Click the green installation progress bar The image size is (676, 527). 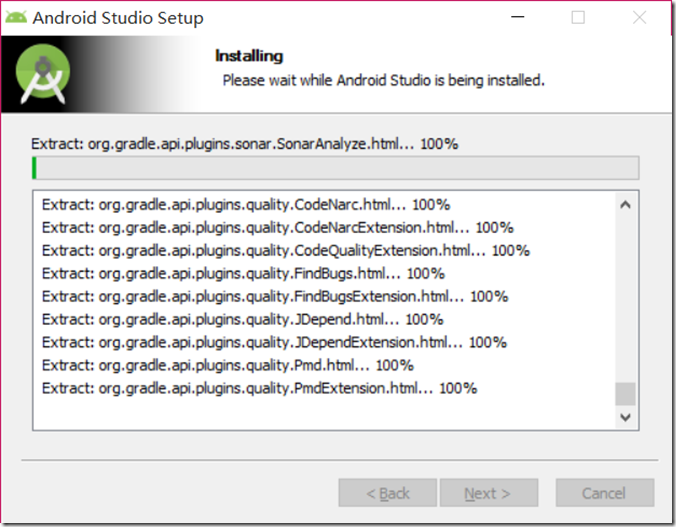[335, 167]
